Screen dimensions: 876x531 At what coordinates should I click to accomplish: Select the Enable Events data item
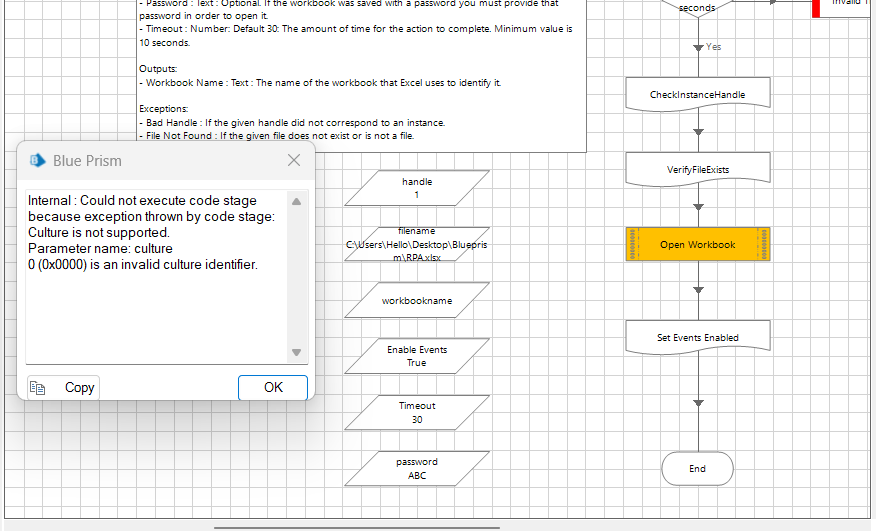coord(417,356)
